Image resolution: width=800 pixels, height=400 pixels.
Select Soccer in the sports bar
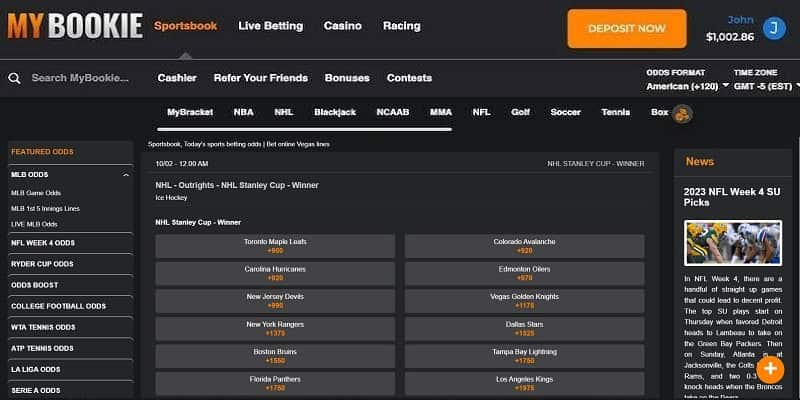pyautogui.click(x=565, y=112)
